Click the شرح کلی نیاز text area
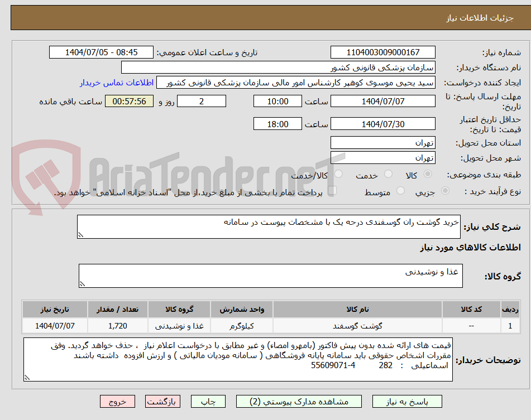531x420 pixels. pyautogui.click(x=269, y=226)
